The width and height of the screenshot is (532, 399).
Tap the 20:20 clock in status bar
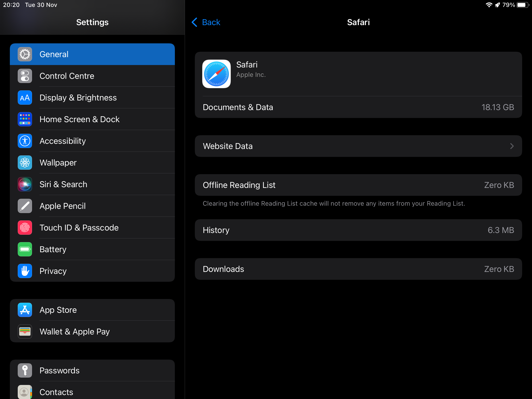(x=11, y=5)
